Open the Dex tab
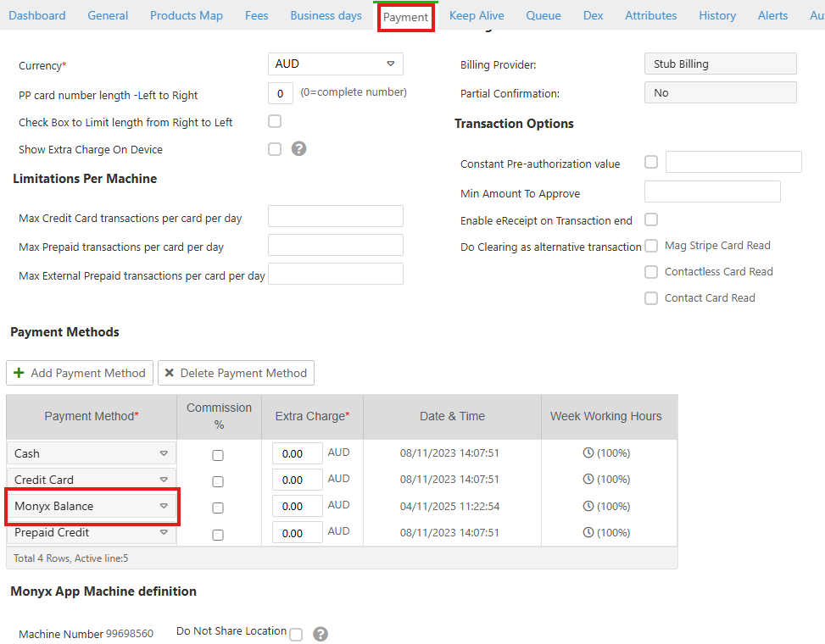Viewport: 825px width, 644px height. 593,15
